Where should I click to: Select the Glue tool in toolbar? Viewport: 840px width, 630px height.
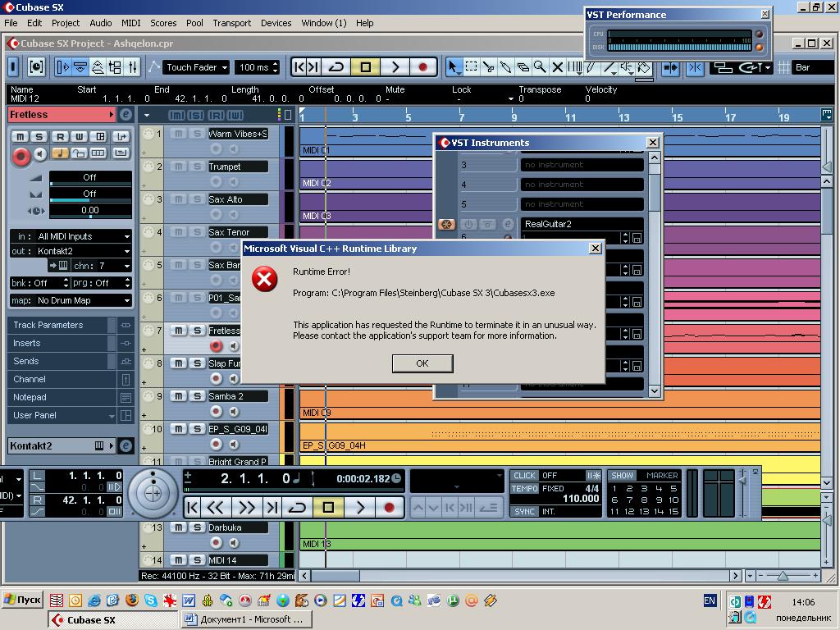coord(505,67)
